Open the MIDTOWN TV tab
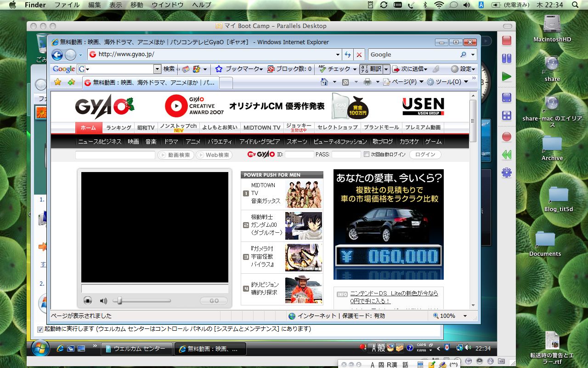The image size is (588, 368). (262, 127)
